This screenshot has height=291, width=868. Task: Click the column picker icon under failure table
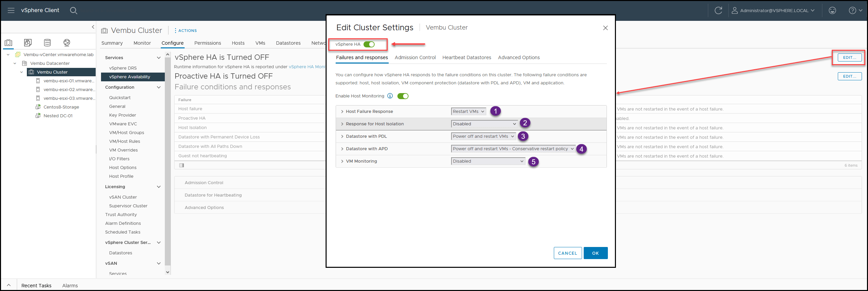point(182,165)
